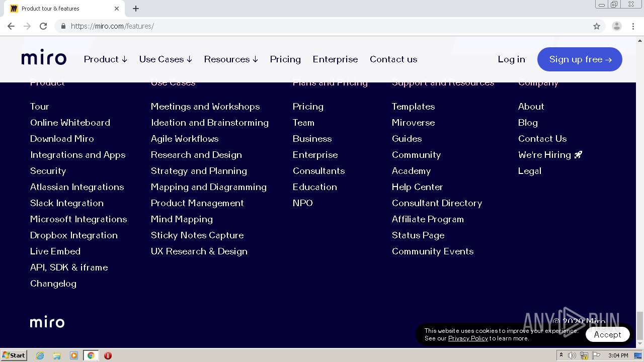Image resolution: width=644 pixels, height=362 pixels.
Task: Open the media player taskbar icon
Action: pos(74,355)
